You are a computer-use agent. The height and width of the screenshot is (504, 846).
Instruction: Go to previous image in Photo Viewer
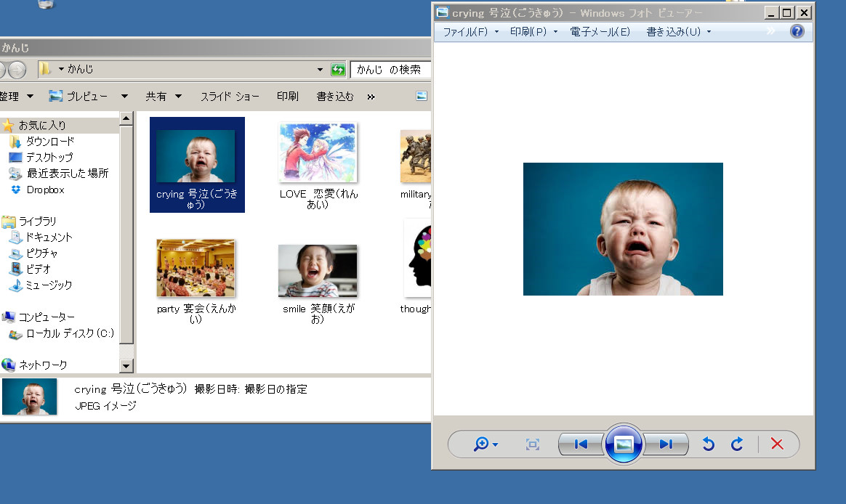[581, 444]
